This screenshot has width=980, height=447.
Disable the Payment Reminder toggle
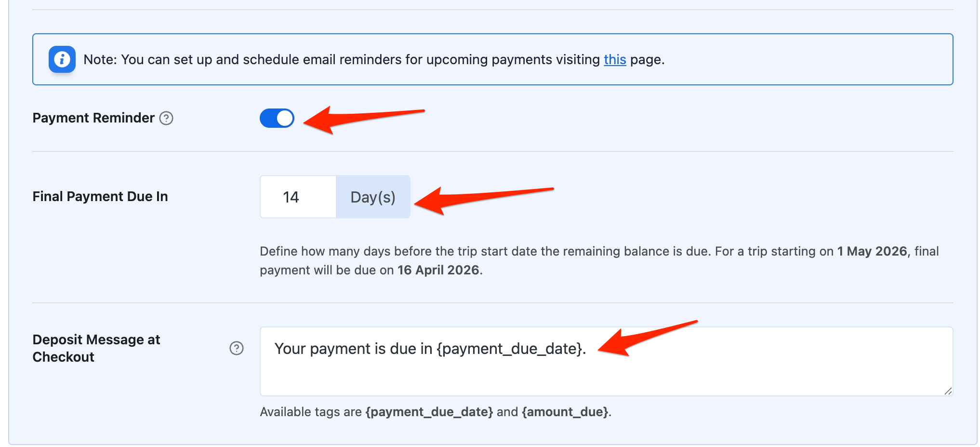pyautogui.click(x=277, y=118)
